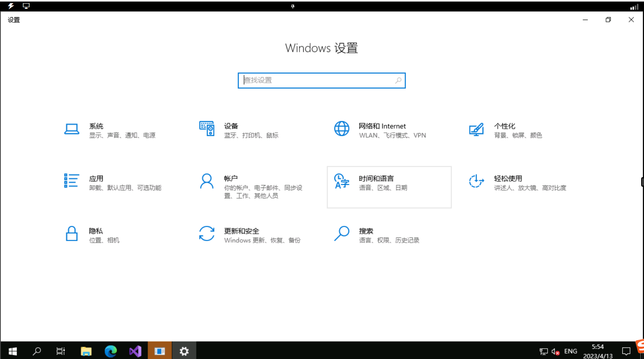Click 语音、区域、日期 description
This screenshot has width=644, height=359.
point(383,188)
